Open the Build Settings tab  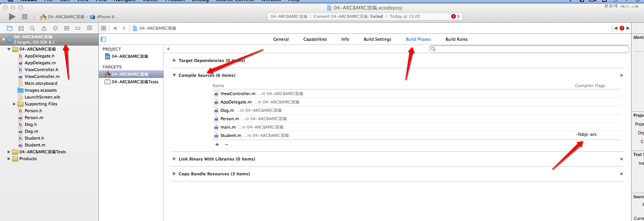click(x=378, y=39)
